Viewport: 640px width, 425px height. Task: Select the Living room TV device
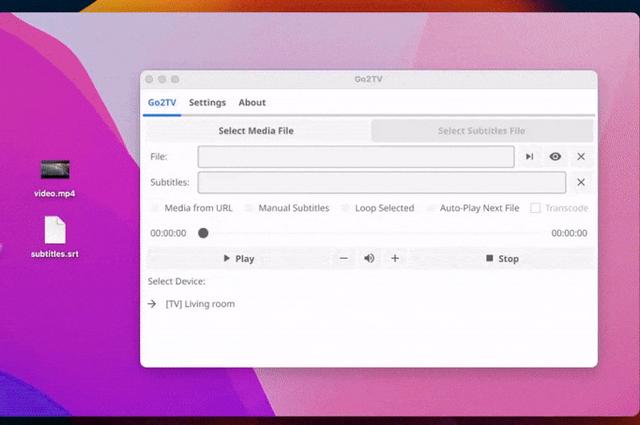tap(199, 304)
